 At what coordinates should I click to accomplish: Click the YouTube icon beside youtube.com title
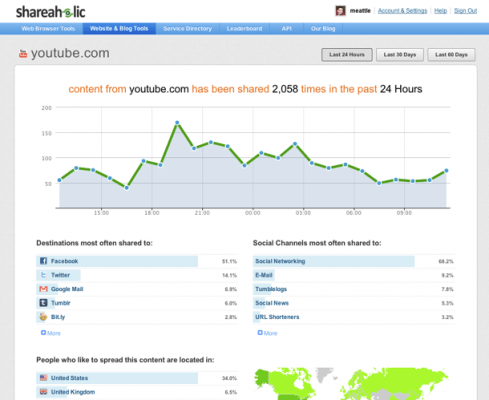[23, 53]
